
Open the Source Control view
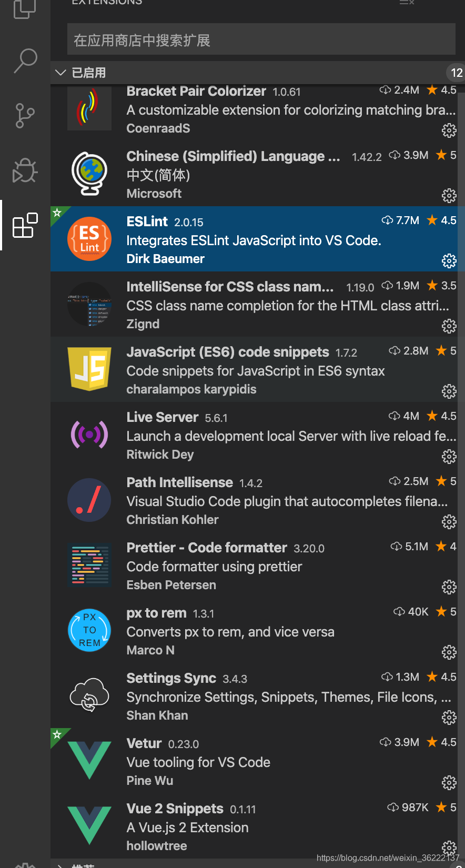(25, 116)
